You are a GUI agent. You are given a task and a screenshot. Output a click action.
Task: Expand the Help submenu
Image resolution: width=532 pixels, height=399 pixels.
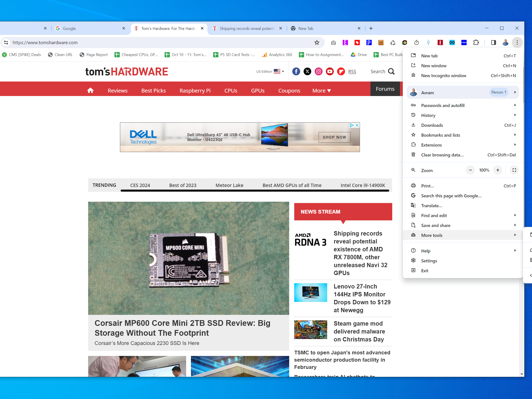pyautogui.click(x=463, y=251)
